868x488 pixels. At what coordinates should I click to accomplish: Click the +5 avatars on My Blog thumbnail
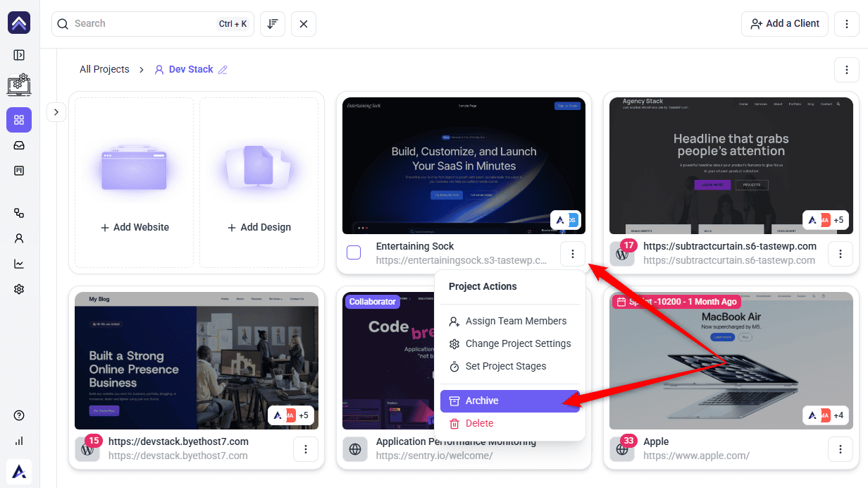291,415
